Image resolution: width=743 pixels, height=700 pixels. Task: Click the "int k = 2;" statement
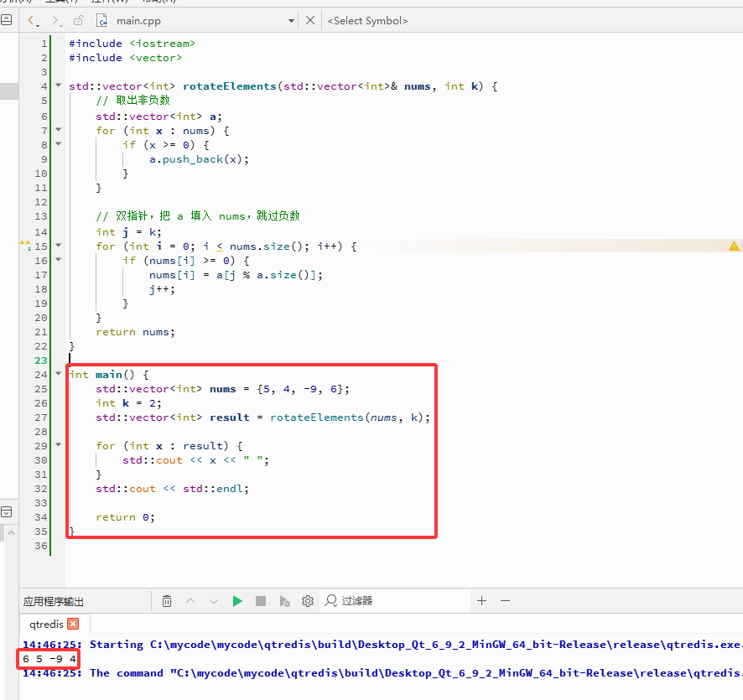128,403
